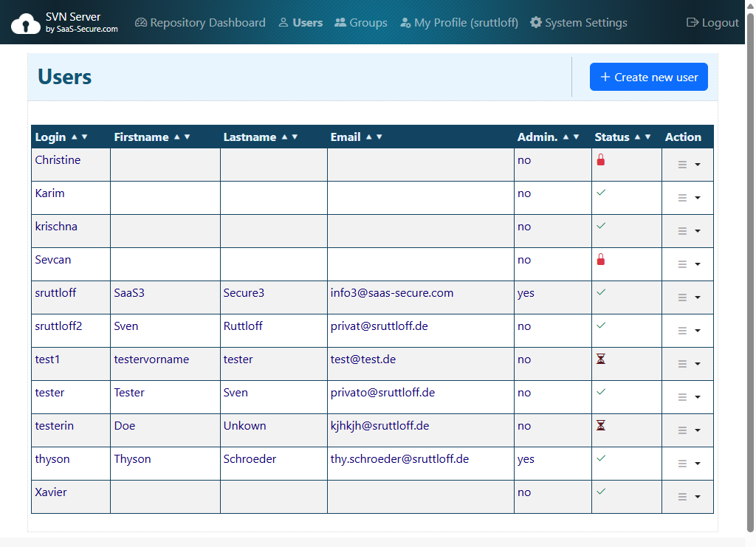The image size is (756, 547).
Task: Click the Users person icon in navbar
Action: tap(283, 22)
